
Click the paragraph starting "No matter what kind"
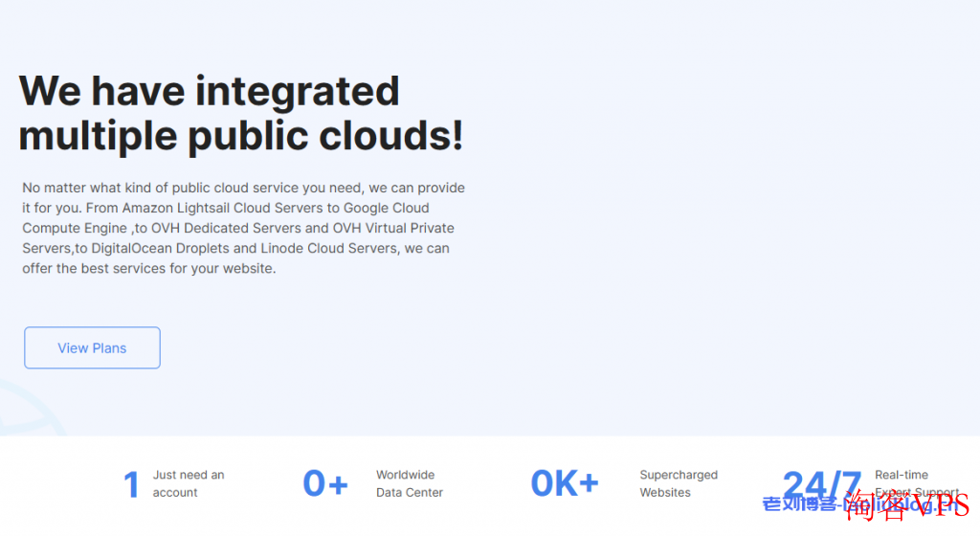click(x=244, y=228)
